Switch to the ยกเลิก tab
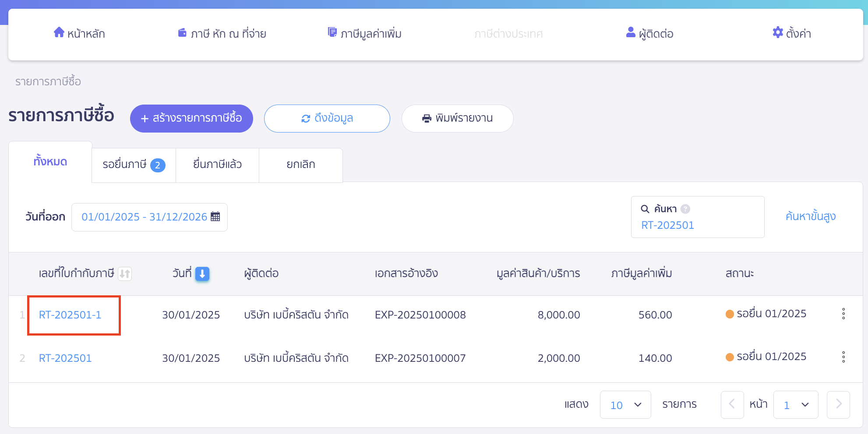This screenshot has width=868, height=434. tap(300, 164)
